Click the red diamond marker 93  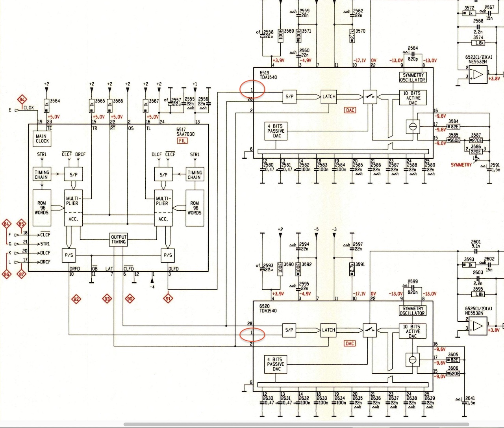click(107, 299)
